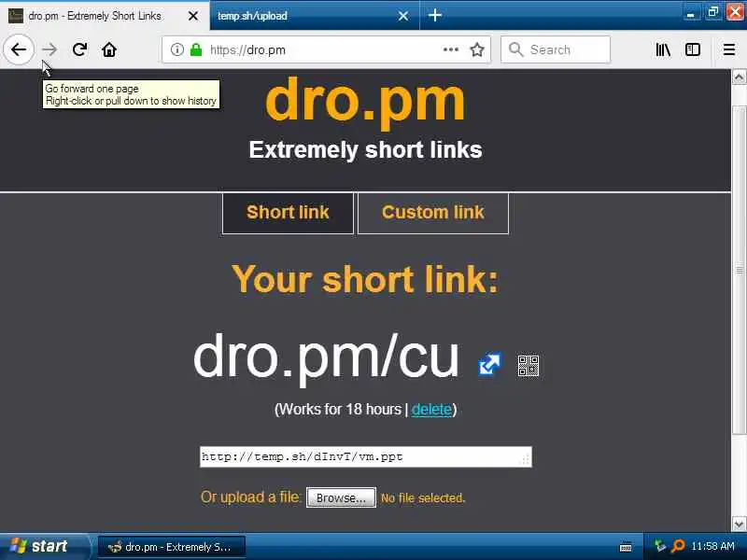Select dro.pm taskbar window button

click(172, 547)
